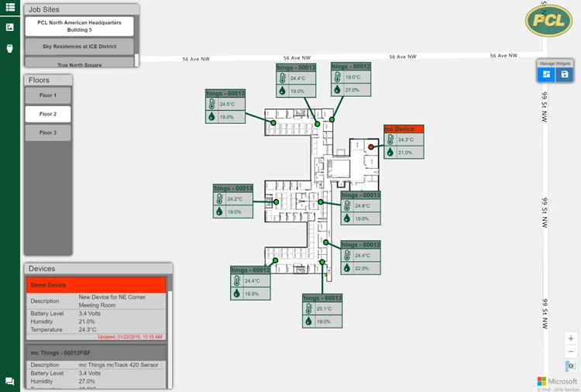Select green marker linked to 24.2°C widget
This screenshot has height=392, width=581.
[276, 202]
